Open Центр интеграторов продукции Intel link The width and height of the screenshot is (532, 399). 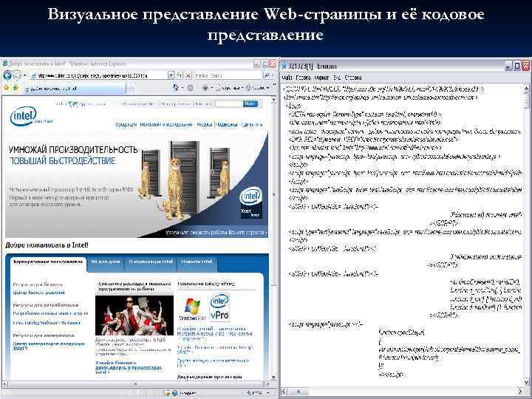click(49, 346)
